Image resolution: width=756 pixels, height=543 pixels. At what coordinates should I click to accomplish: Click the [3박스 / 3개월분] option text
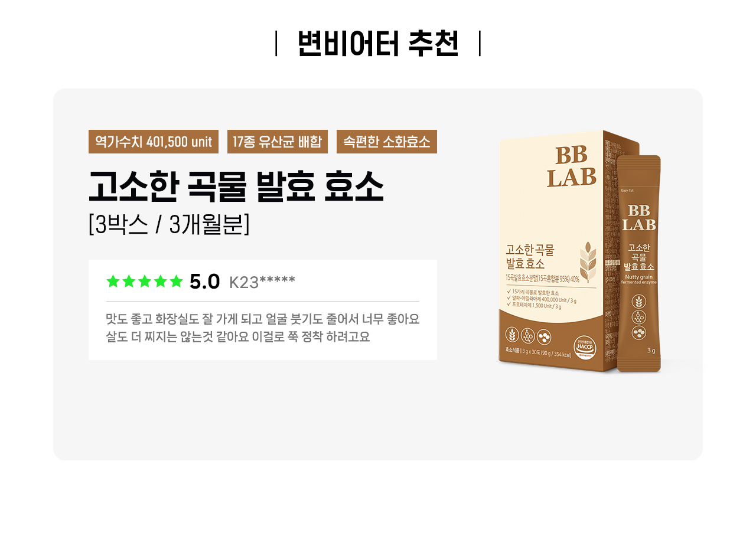pyautogui.click(x=169, y=225)
